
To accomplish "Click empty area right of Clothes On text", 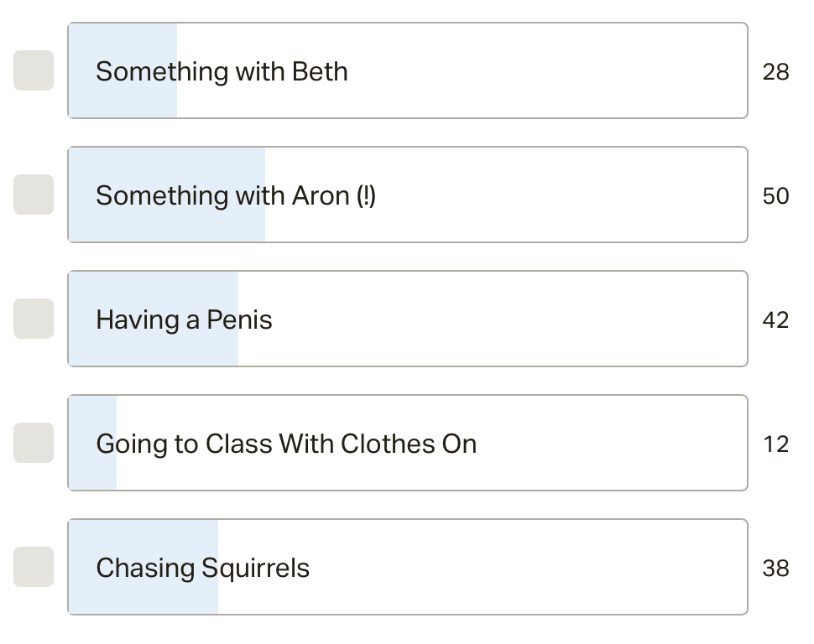I will (x=613, y=444).
